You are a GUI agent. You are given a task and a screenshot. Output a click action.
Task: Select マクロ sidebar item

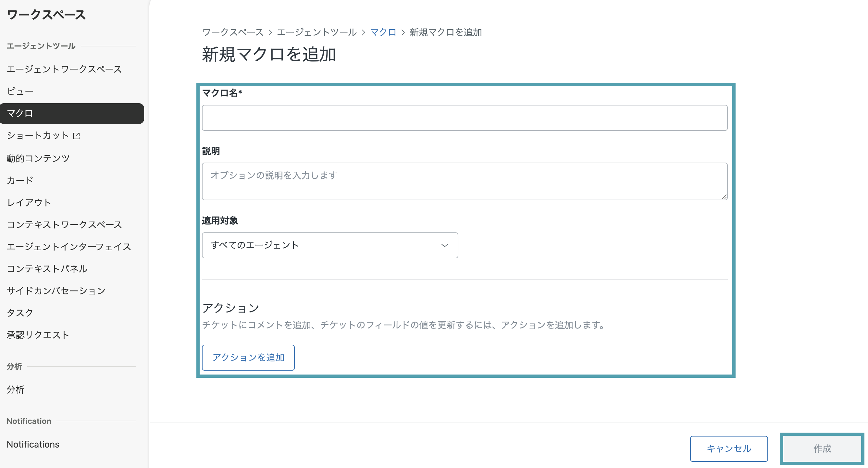pos(72,114)
